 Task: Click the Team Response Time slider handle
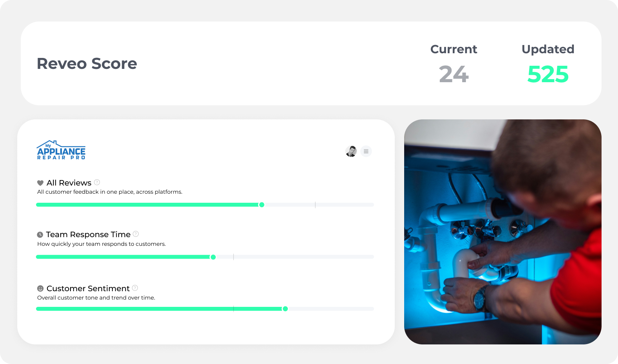(x=213, y=257)
